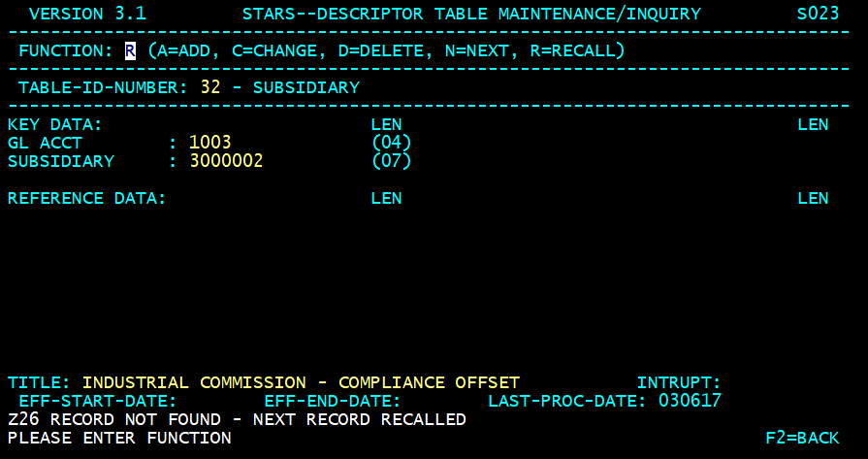This screenshot has height=459, width=868.
Task: Click the function options hint in parentheses
Action: click(386, 50)
